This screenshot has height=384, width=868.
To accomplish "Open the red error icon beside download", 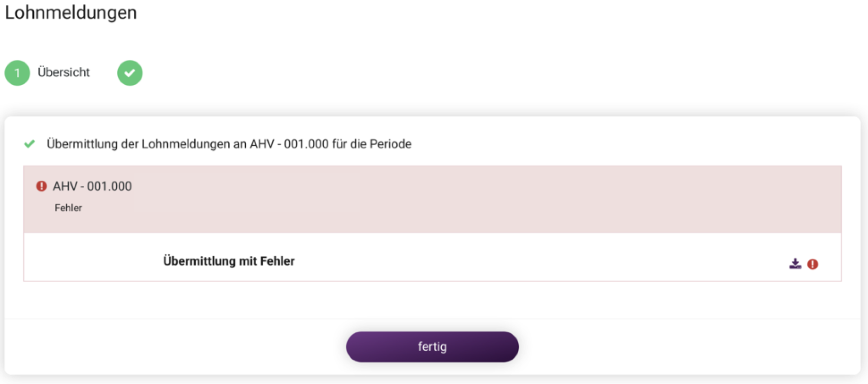I will (x=813, y=264).
